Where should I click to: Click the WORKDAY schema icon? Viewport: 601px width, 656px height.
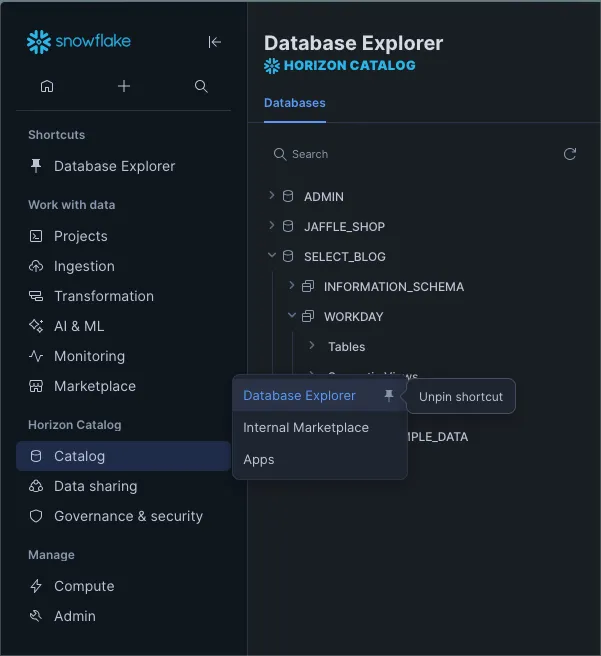point(308,316)
